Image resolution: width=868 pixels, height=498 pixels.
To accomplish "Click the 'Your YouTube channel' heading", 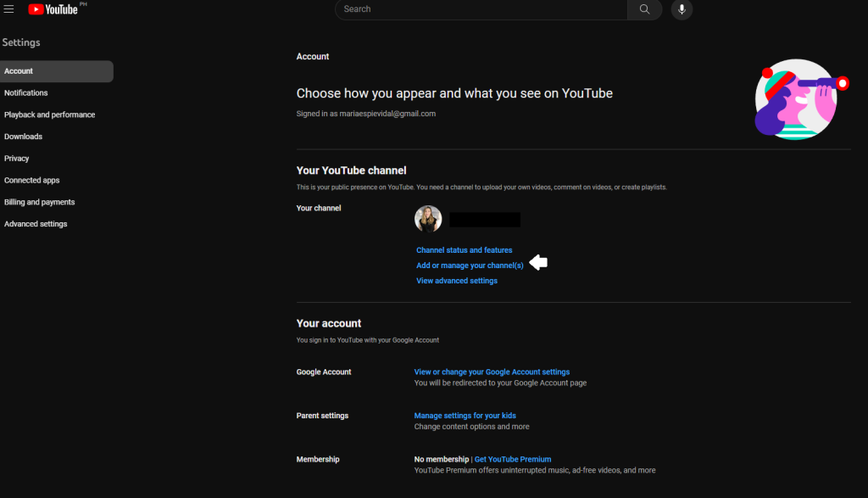I will tap(351, 171).
